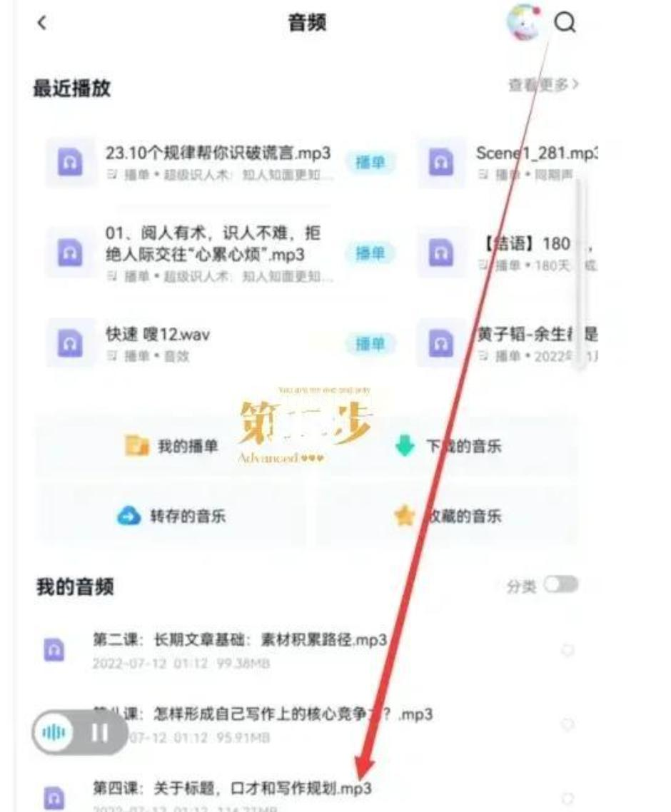
Task: Select the circle beside 第四课 audio file
Action: click(x=567, y=798)
